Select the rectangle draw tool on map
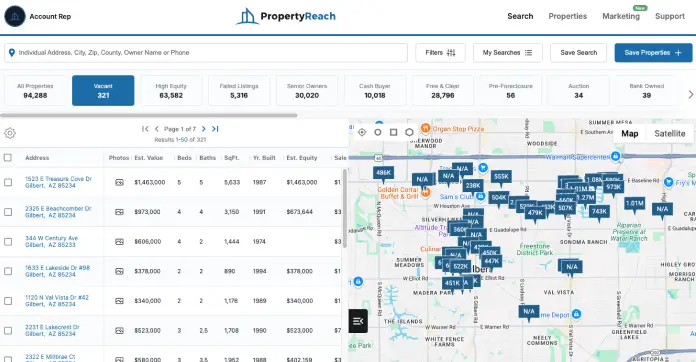The height and width of the screenshot is (362, 696). 393,132
